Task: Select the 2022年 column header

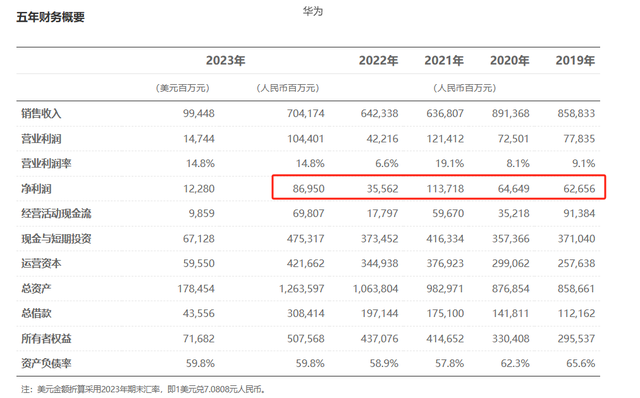Action: 378,60
